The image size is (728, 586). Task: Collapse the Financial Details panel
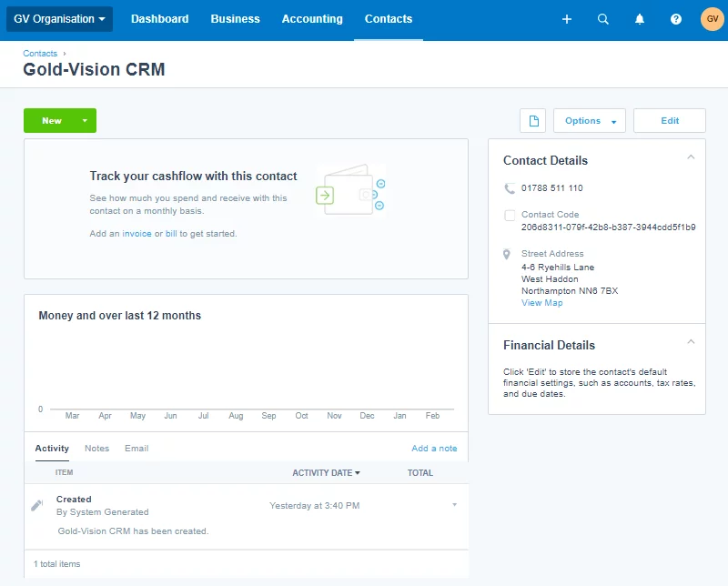click(x=691, y=342)
